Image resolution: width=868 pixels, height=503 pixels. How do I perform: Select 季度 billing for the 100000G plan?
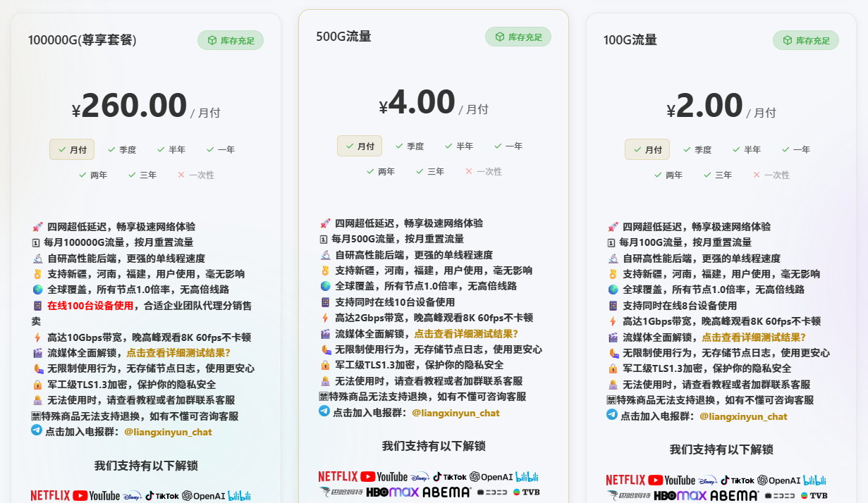click(122, 149)
